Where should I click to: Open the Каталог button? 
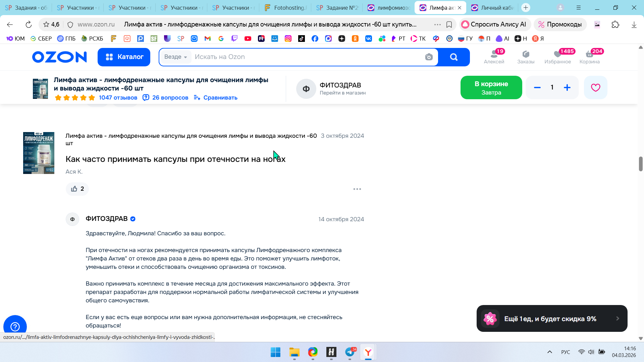click(124, 57)
